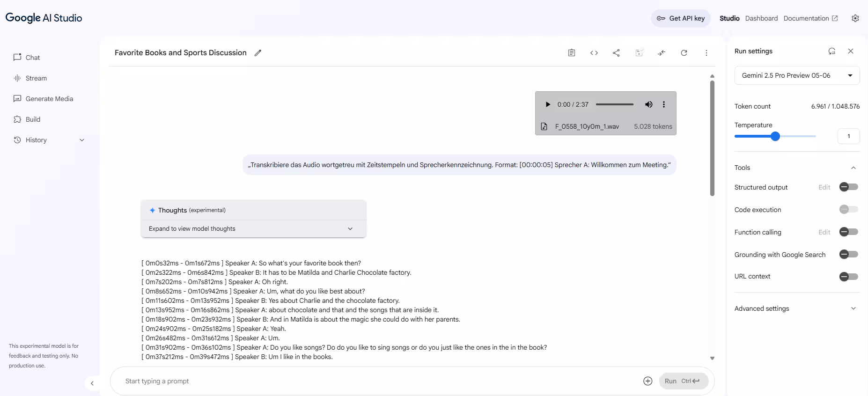Toggle Grounding with Google Search switch
Viewport: 868px width, 396px height.
[849, 255]
